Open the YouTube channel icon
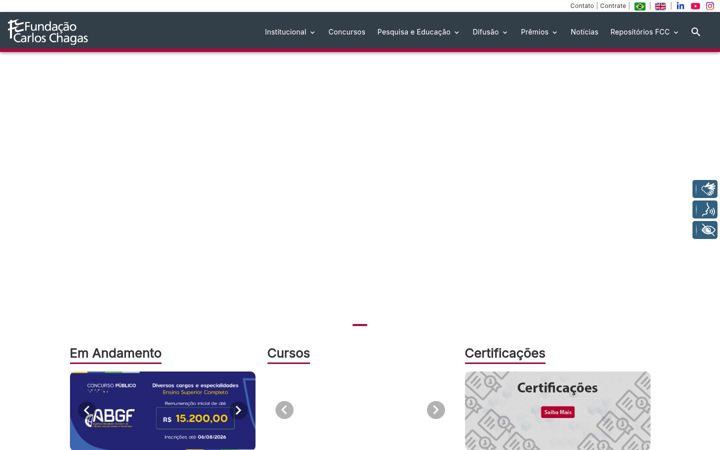 pos(695,6)
